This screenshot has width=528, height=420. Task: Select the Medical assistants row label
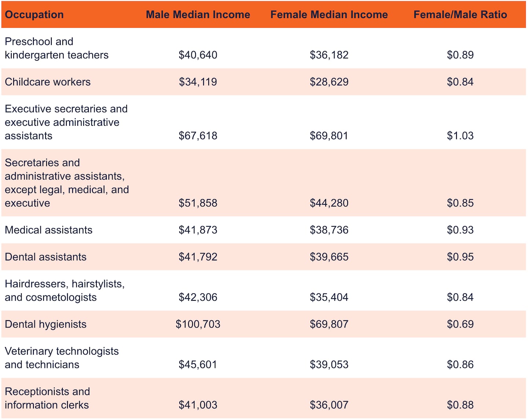coord(48,230)
